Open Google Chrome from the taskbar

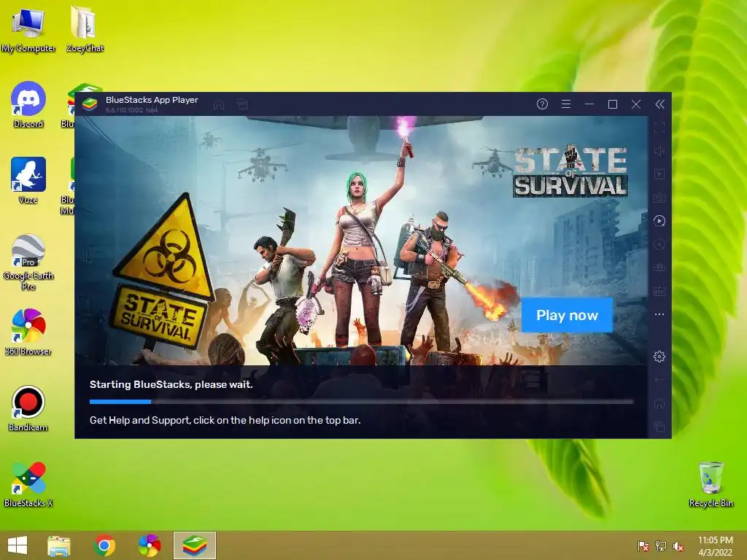tap(104, 545)
